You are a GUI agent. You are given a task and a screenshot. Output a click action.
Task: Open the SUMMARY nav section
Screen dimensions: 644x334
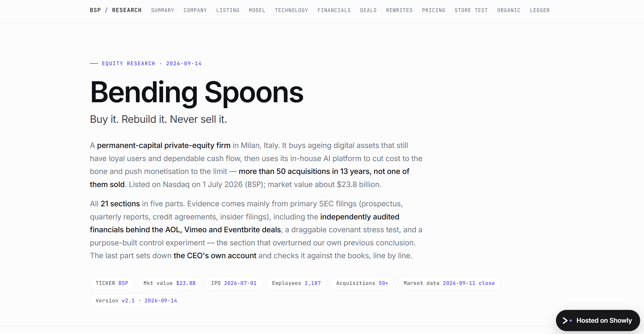(x=163, y=10)
